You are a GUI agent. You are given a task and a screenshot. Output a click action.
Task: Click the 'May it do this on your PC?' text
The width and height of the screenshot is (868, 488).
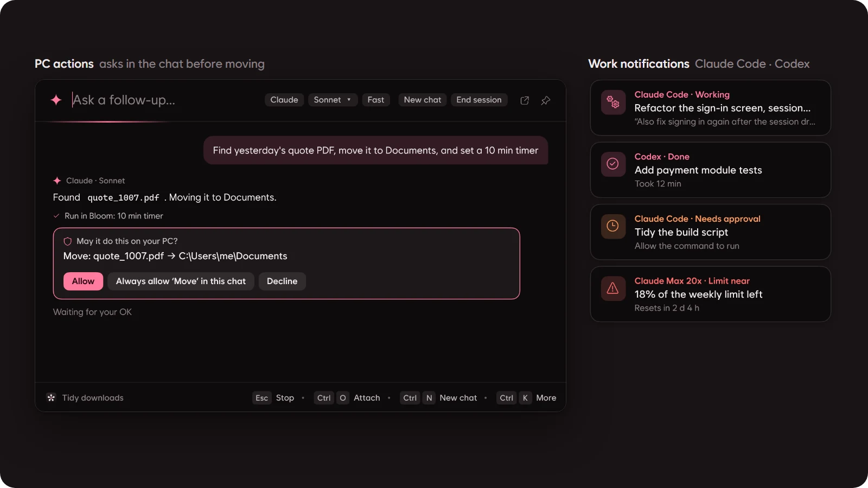[127, 241]
